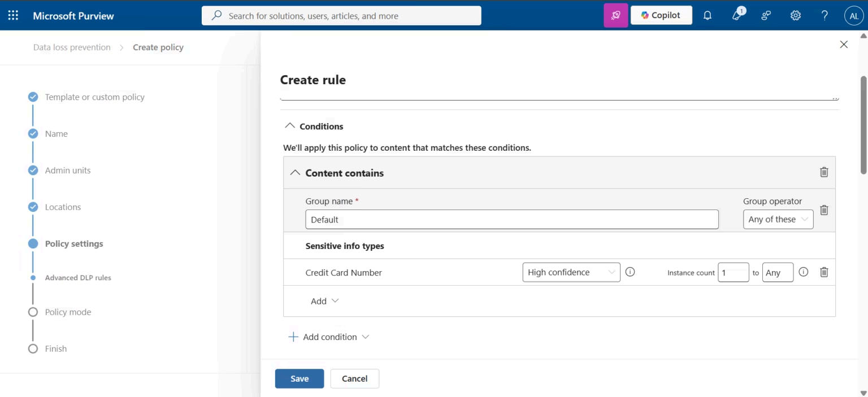Go to the Locations wizard step
Screen dimensions: 868x397
click(x=63, y=207)
